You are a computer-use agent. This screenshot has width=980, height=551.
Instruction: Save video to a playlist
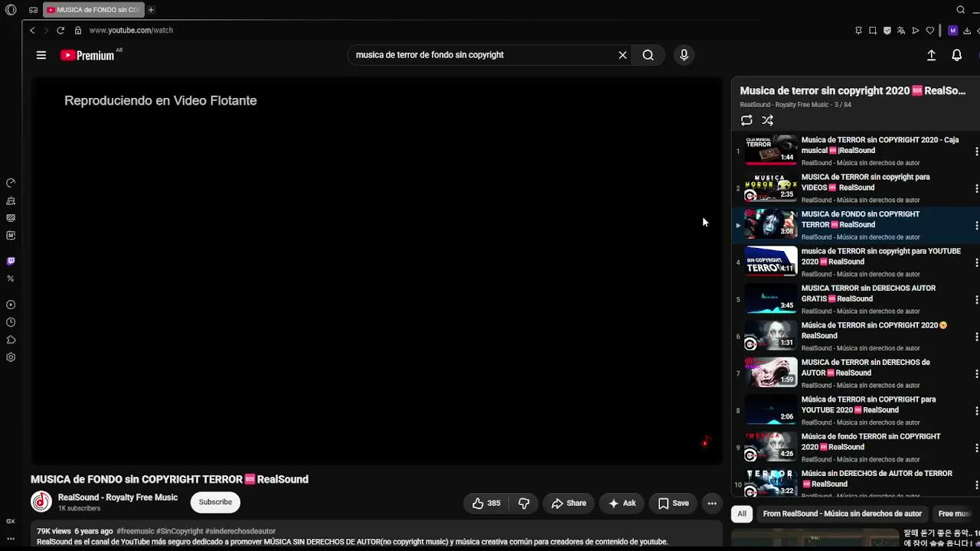coord(674,503)
